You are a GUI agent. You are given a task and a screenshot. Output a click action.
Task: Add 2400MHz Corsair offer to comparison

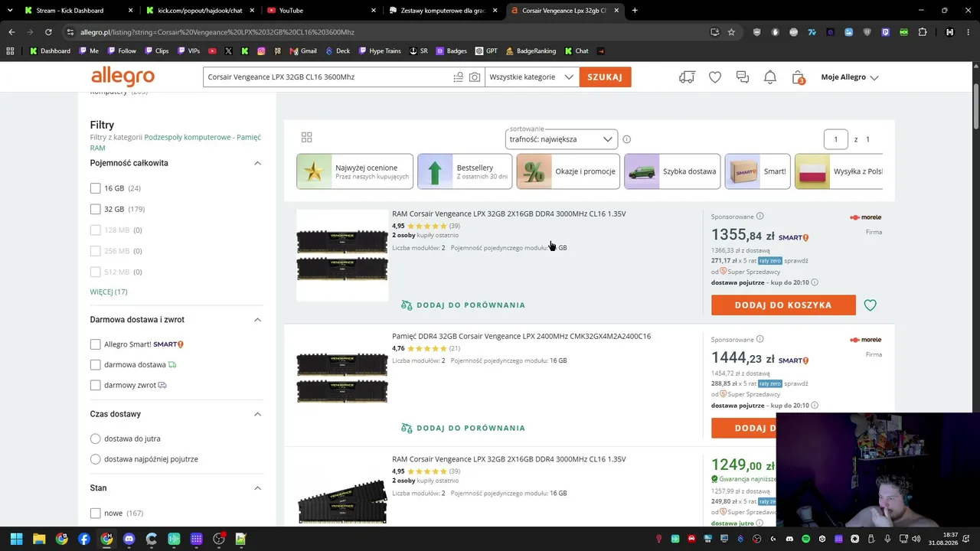coord(463,428)
